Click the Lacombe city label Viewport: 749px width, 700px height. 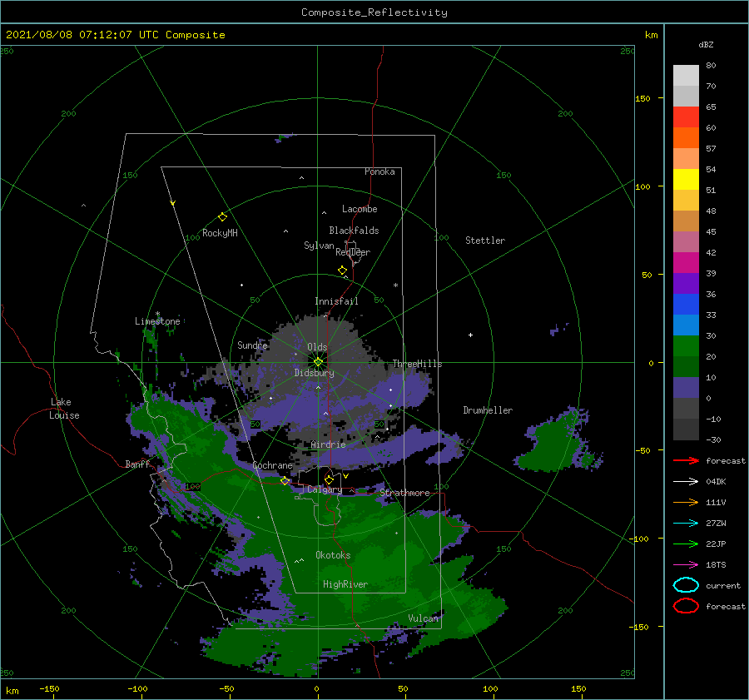click(x=360, y=209)
